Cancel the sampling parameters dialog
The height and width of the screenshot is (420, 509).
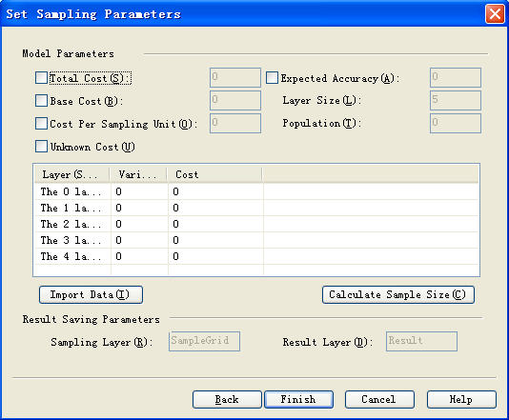pos(379,400)
